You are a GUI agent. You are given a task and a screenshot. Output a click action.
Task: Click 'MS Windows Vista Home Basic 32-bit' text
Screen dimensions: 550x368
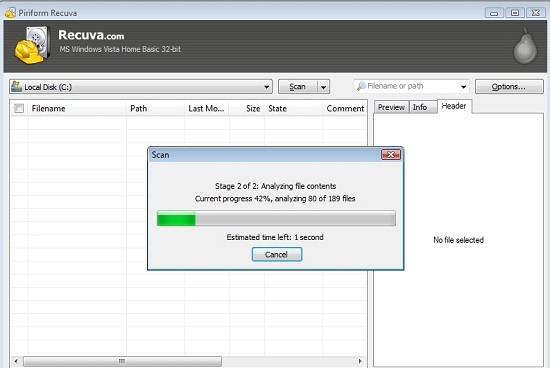(x=120, y=49)
